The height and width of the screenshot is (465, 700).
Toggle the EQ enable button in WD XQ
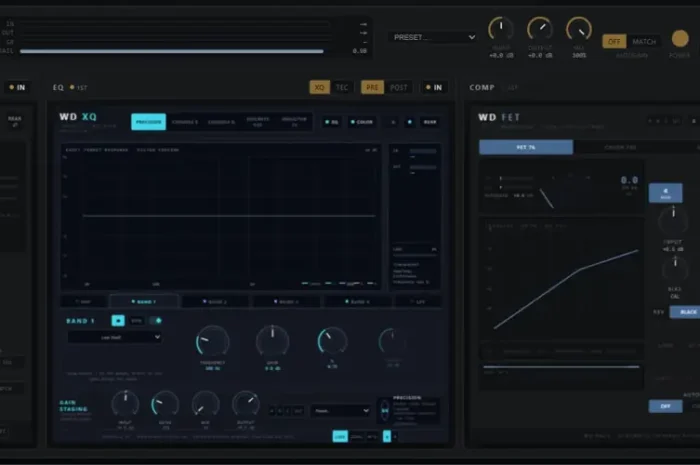click(332, 122)
